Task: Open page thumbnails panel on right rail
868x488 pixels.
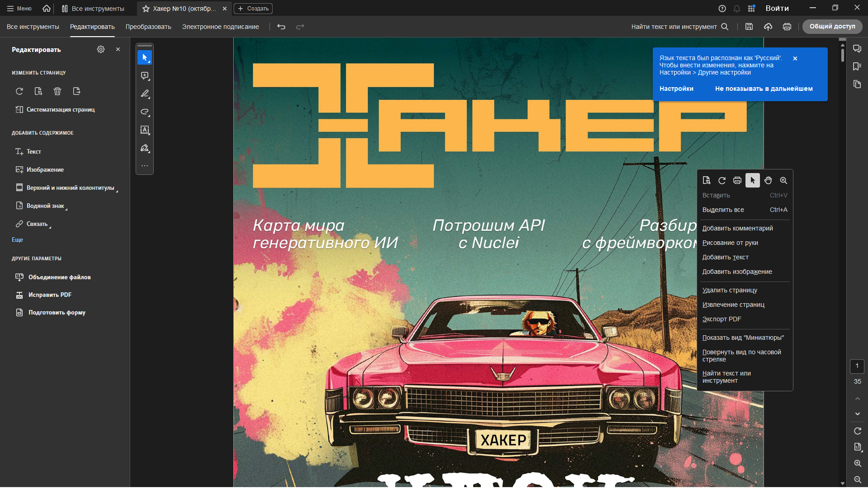Action: [x=857, y=84]
